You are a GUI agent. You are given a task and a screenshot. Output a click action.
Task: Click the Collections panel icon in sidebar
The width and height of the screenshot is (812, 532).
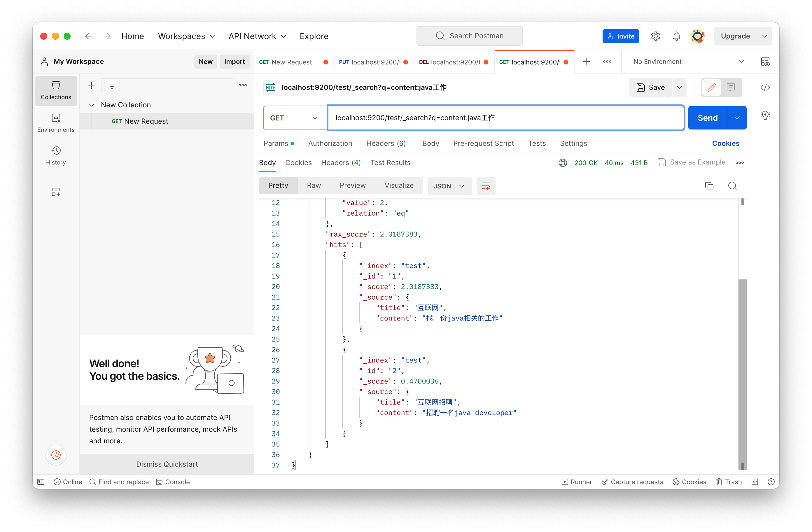point(56,90)
